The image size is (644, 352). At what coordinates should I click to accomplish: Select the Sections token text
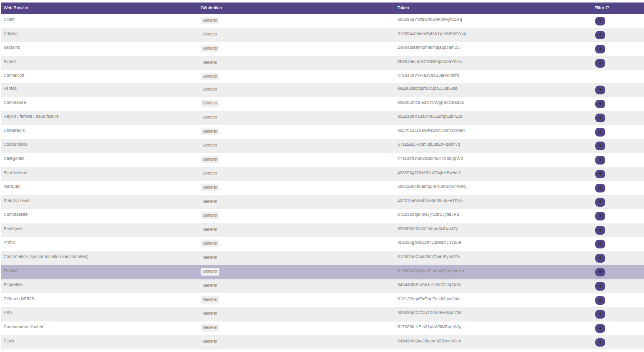pyautogui.click(x=428, y=48)
